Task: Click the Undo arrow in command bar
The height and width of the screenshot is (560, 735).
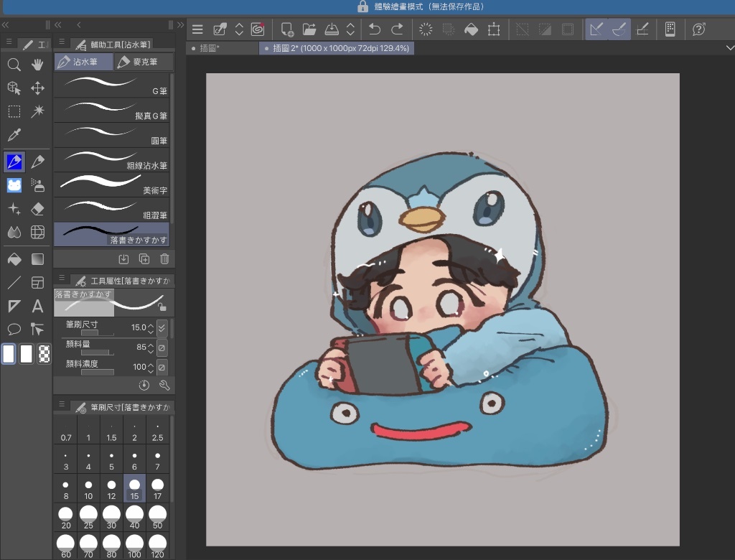Action: click(375, 29)
